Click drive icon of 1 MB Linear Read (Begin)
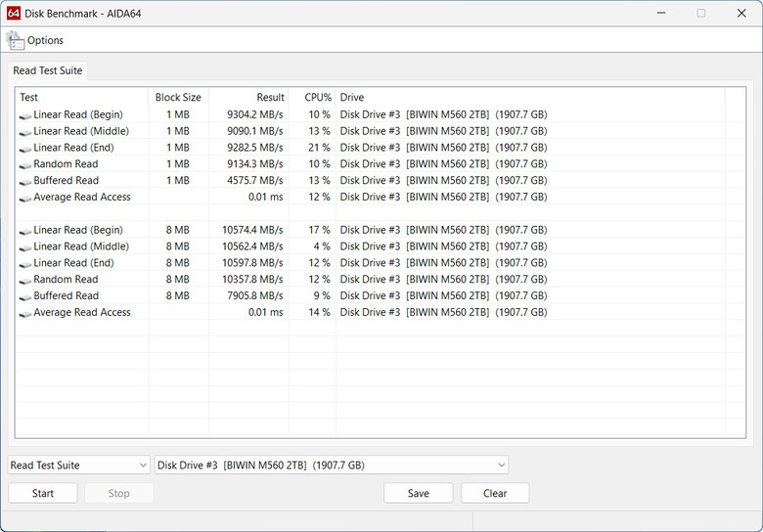The height and width of the screenshot is (532, 763). (x=25, y=116)
